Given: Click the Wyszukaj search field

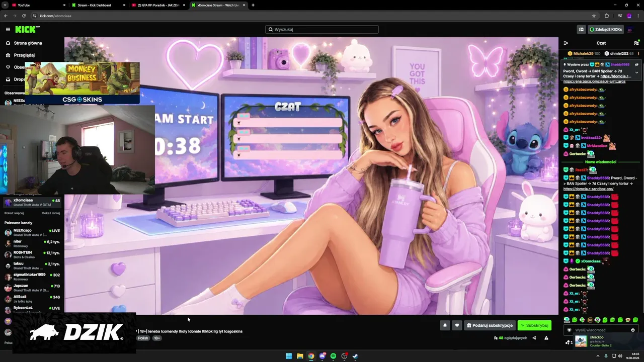Looking at the screenshot, I should coord(322,30).
